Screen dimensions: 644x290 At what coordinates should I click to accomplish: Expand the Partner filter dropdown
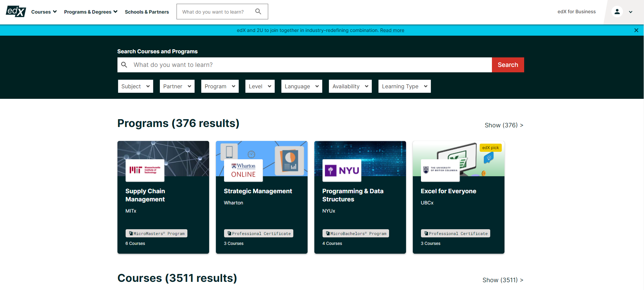[177, 86]
